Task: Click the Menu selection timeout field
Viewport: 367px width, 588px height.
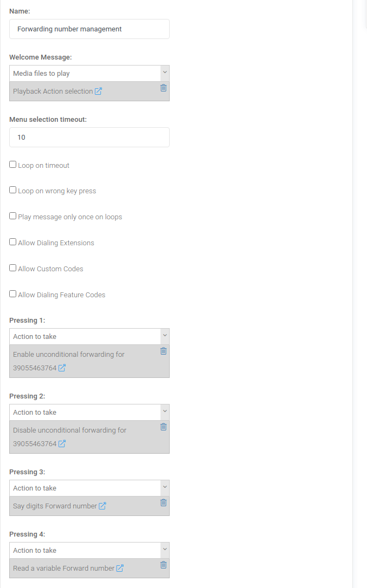Action: pyautogui.click(x=89, y=137)
